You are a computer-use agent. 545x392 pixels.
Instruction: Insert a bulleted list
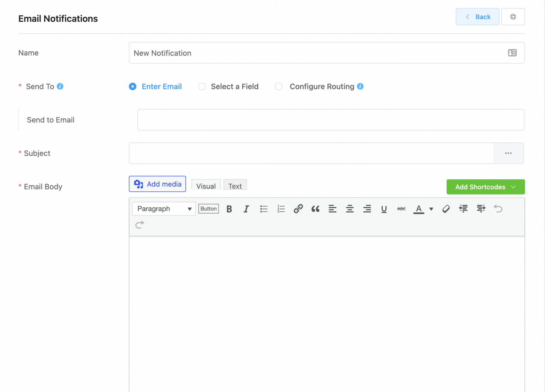[x=264, y=209]
